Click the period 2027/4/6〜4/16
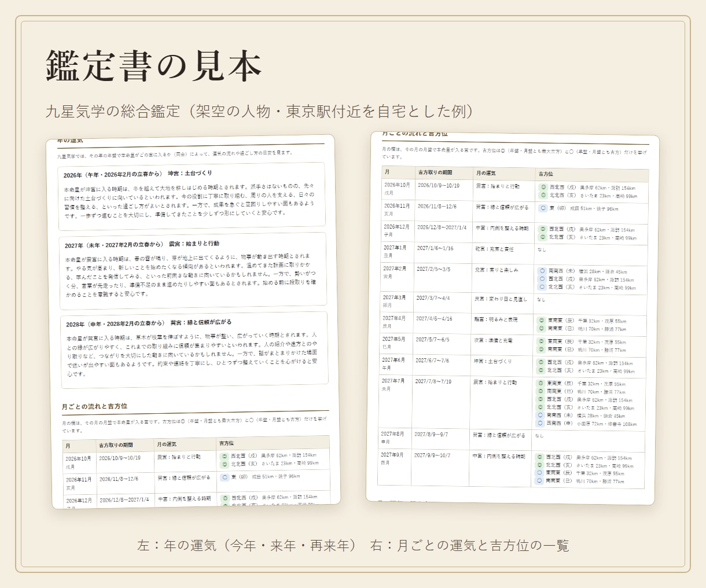Image resolution: width=706 pixels, height=588 pixels. pos(434,319)
